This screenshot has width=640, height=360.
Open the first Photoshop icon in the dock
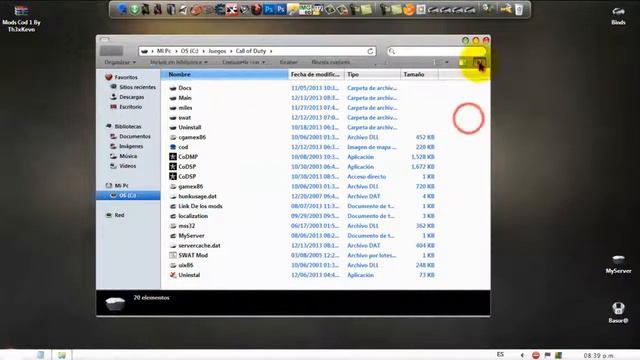click(x=268, y=9)
